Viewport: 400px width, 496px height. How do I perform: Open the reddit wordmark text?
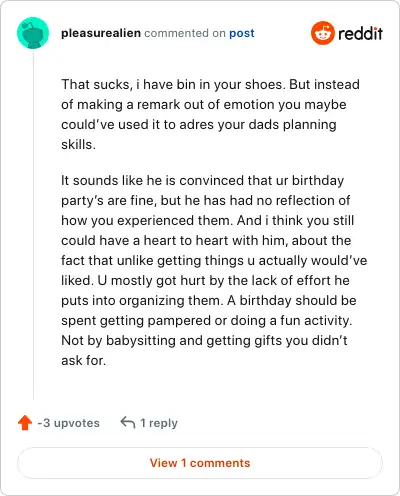[360, 33]
